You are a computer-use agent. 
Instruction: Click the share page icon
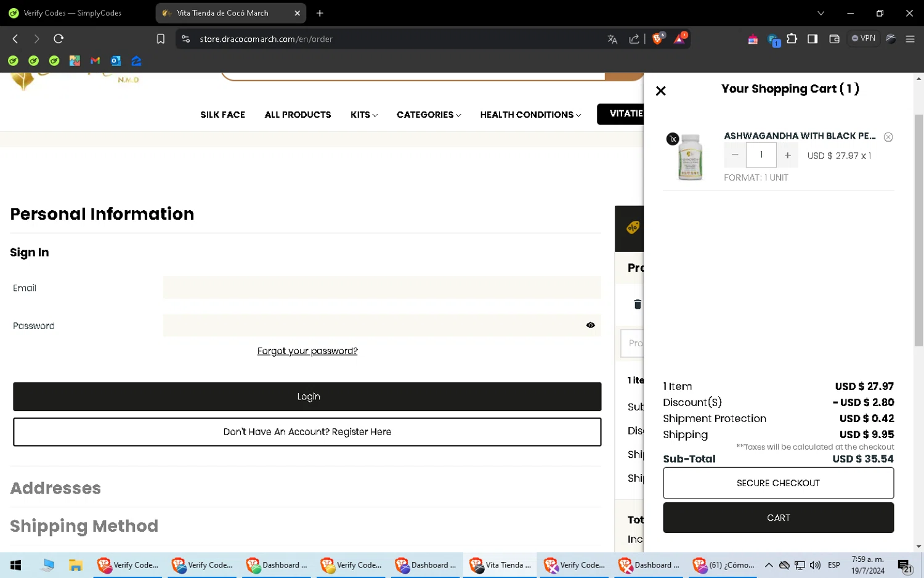(634, 39)
